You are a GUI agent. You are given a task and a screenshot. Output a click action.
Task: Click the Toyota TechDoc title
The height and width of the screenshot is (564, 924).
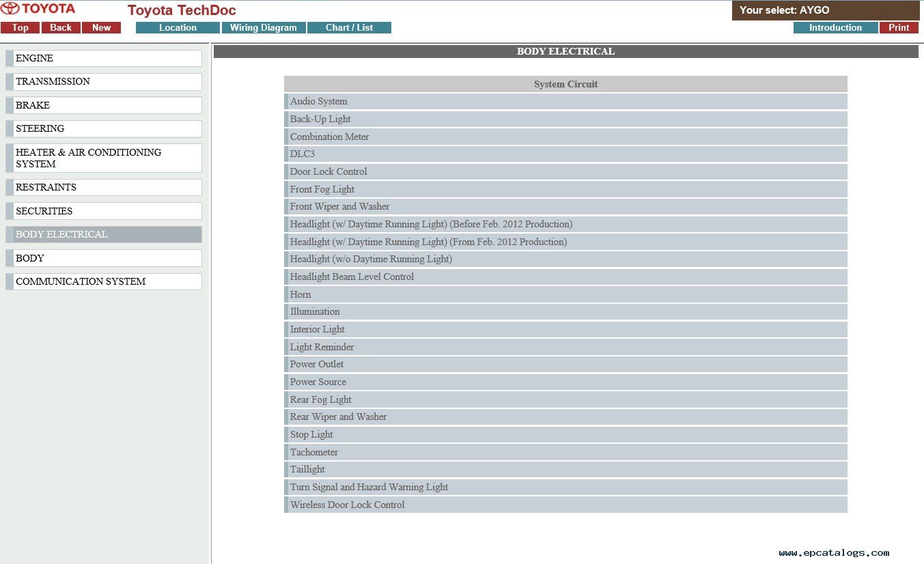pyautogui.click(x=182, y=10)
